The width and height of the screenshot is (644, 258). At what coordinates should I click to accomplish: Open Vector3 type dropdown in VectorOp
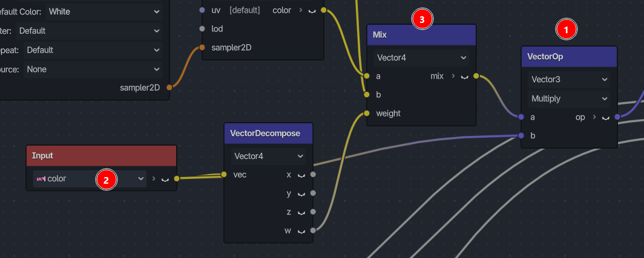point(569,80)
